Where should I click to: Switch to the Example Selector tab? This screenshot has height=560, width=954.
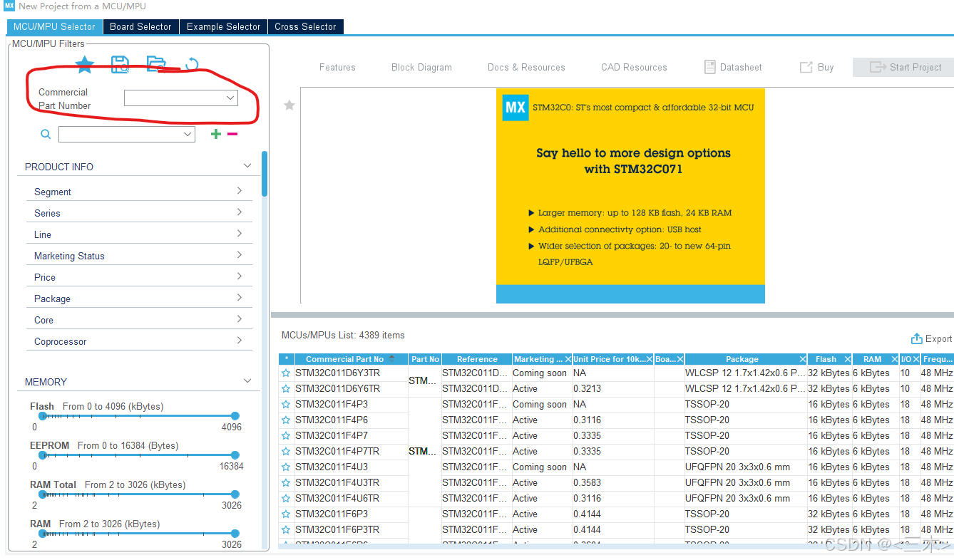pyautogui.click(x=223, y=26)
